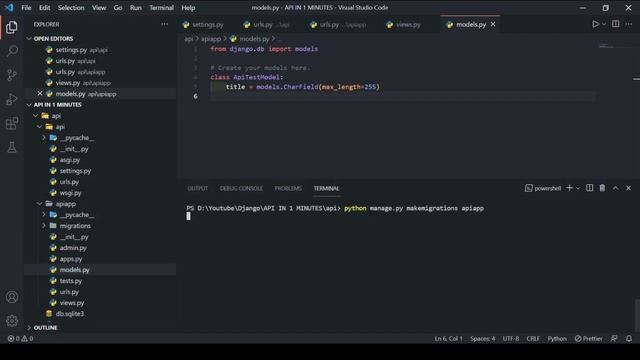Open the Run and Debug view
The height and width of the screenshot is (360, 640).
12,99
